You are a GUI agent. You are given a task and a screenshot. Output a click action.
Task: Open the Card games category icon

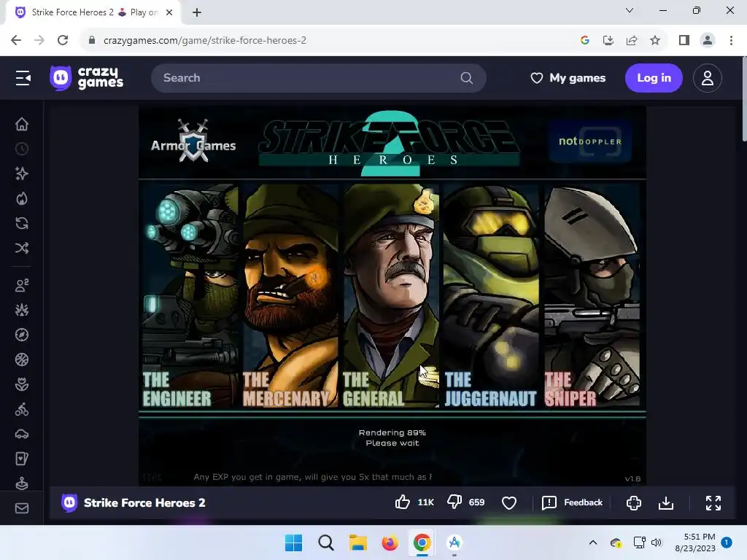pos(22,459)
